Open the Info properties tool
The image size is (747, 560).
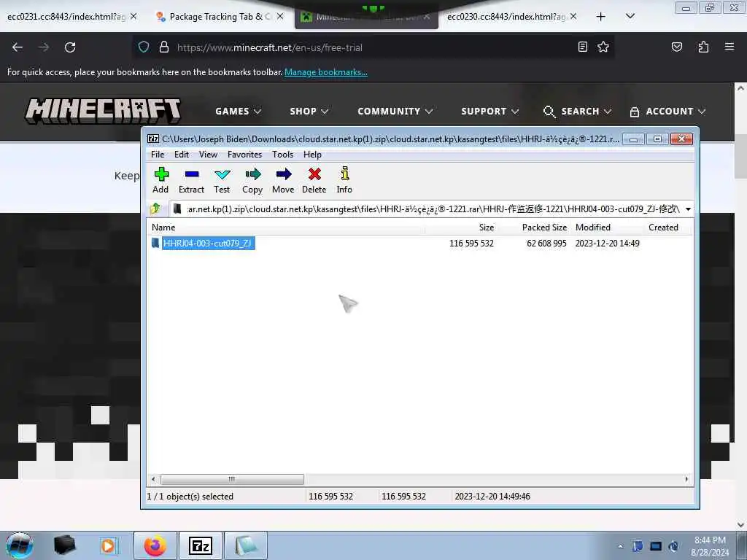pyautogui.click(x=344, y=180)
